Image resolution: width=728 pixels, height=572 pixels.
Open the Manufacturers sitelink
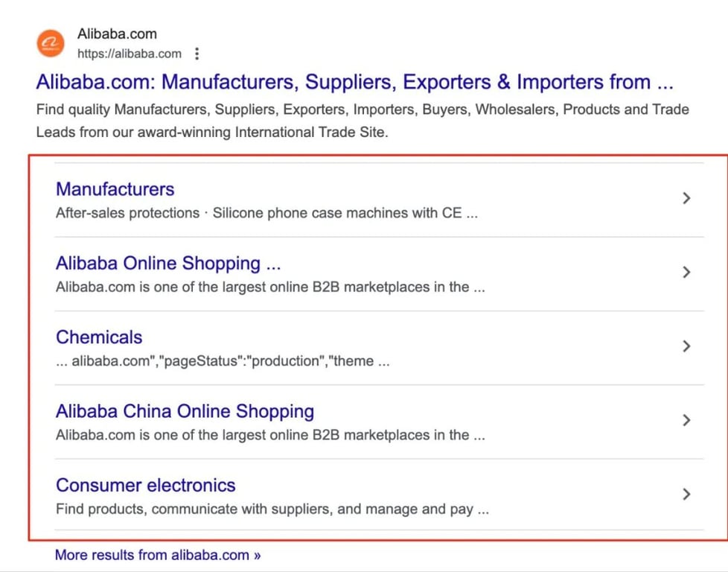[x=115, y=189]
